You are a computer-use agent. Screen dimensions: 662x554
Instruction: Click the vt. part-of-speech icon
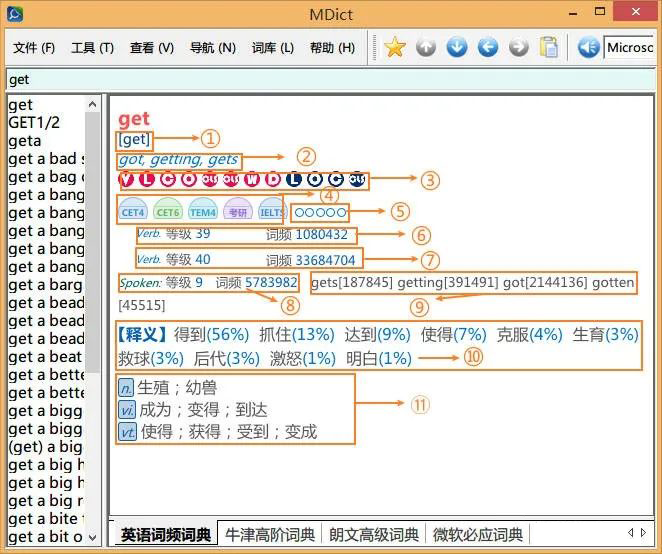pos(128,432)
